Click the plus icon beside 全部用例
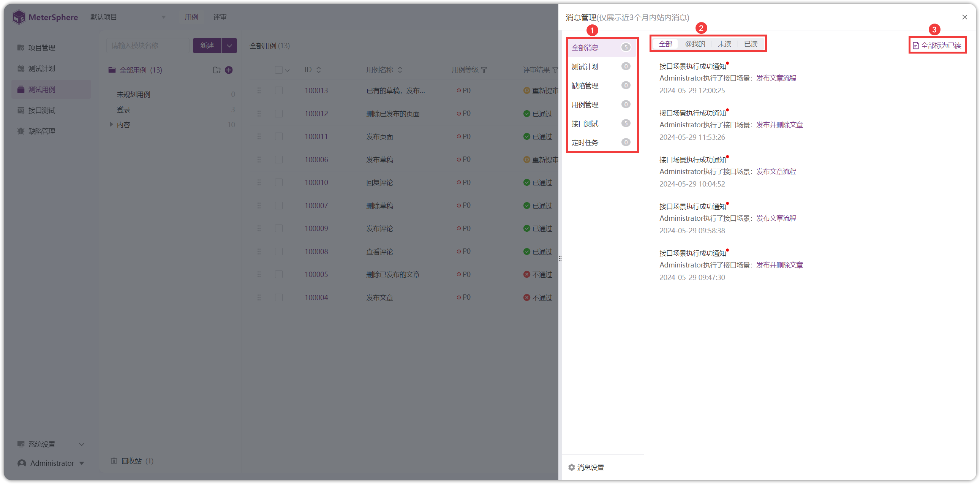980x484 pixels. coord(229,70)
